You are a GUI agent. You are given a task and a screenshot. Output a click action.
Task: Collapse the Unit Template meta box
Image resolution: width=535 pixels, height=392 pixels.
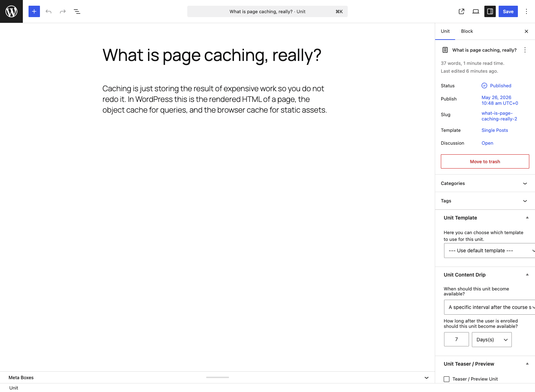click(527, 217)
